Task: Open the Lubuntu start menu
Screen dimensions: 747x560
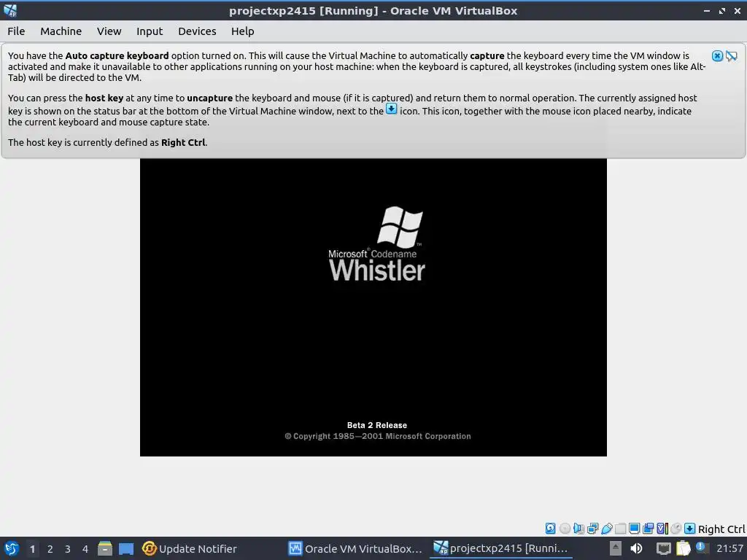Action: coord(12,548)
